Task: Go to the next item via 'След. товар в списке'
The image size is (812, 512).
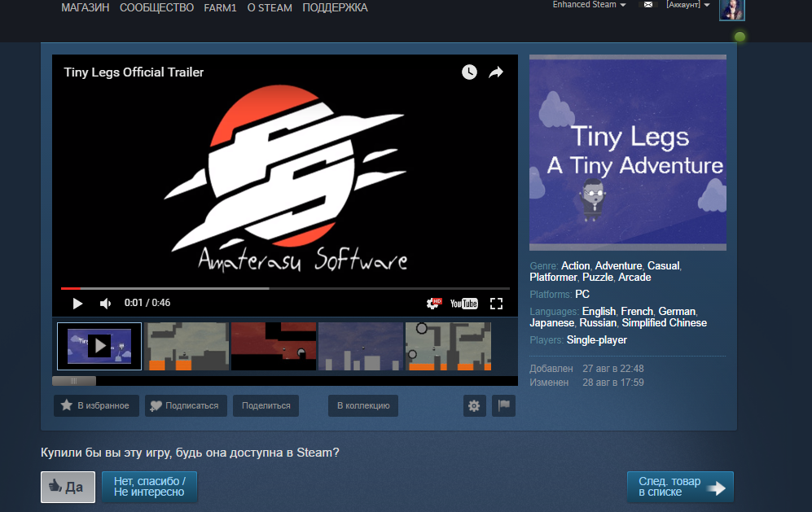Action: [680, 487]
